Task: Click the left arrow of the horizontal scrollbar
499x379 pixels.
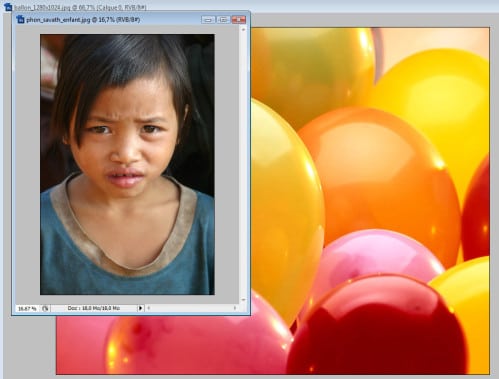Action: pyautogui.click(x=149, y=308)
